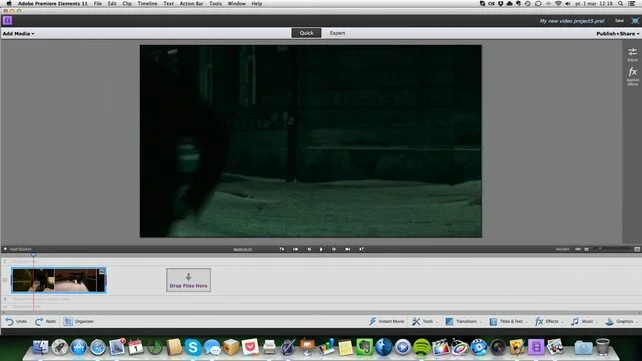
Task: Open the Effects panel
Action: (x=548, y=322)
